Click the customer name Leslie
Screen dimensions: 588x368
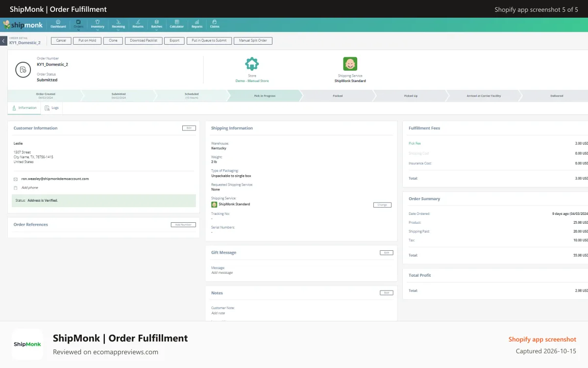(18, 144)
